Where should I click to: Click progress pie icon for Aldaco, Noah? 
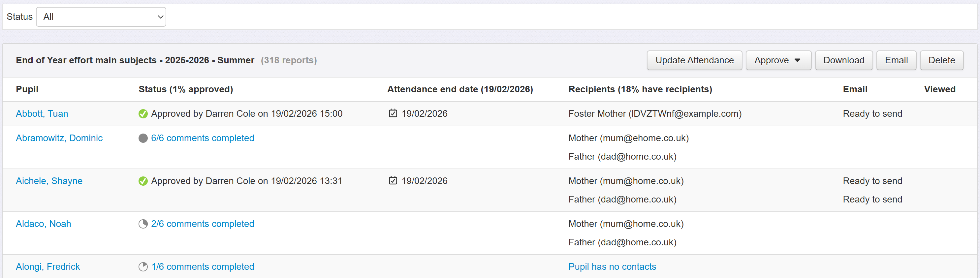click(143, 224)
